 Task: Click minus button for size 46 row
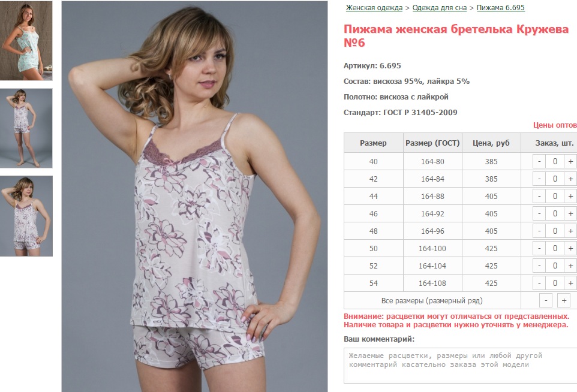tap(539, 213)
